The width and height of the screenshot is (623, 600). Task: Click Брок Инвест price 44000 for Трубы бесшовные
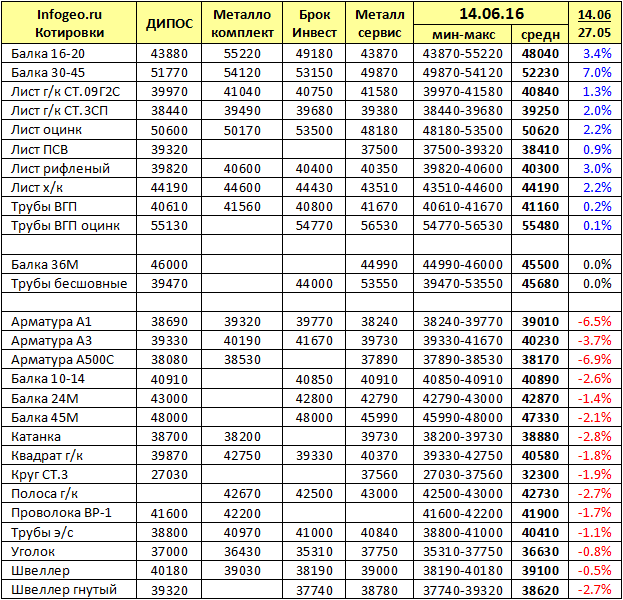click(x=314, y=284)
